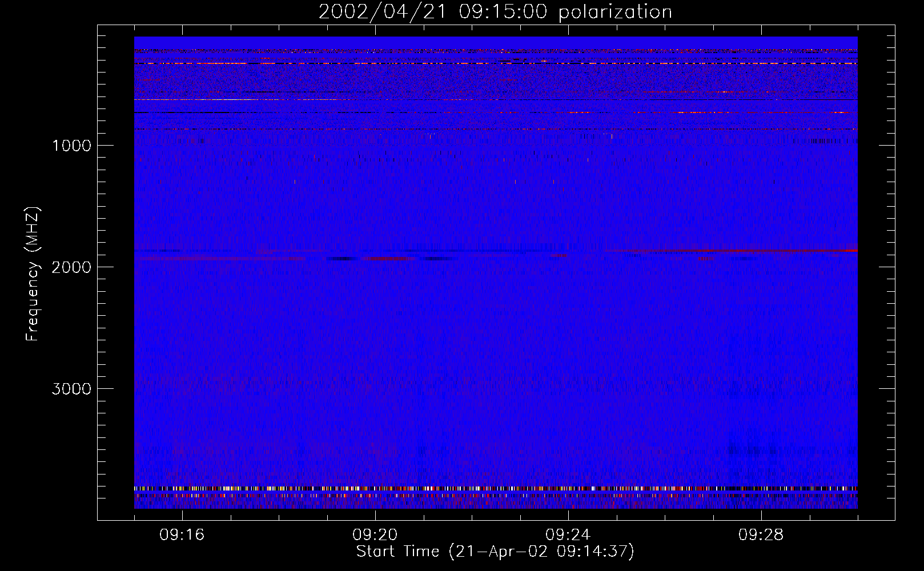
Task: Select the 3000 frequency axis label
Action: coord(71,389)
